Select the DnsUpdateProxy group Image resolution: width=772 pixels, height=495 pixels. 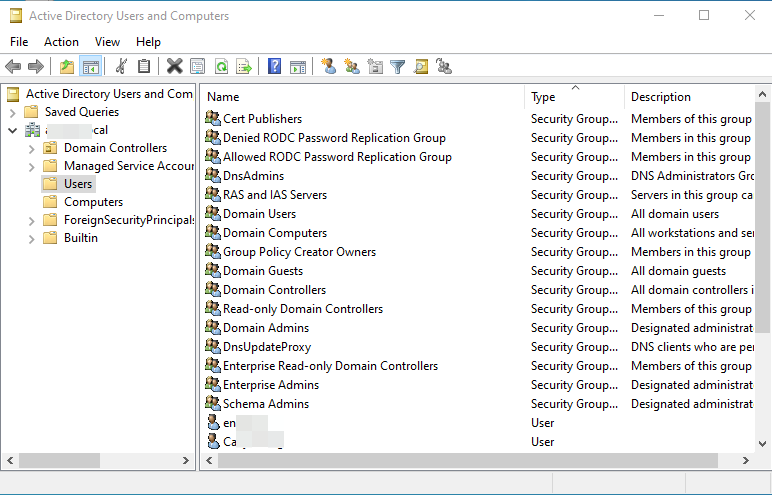(267, 347)
